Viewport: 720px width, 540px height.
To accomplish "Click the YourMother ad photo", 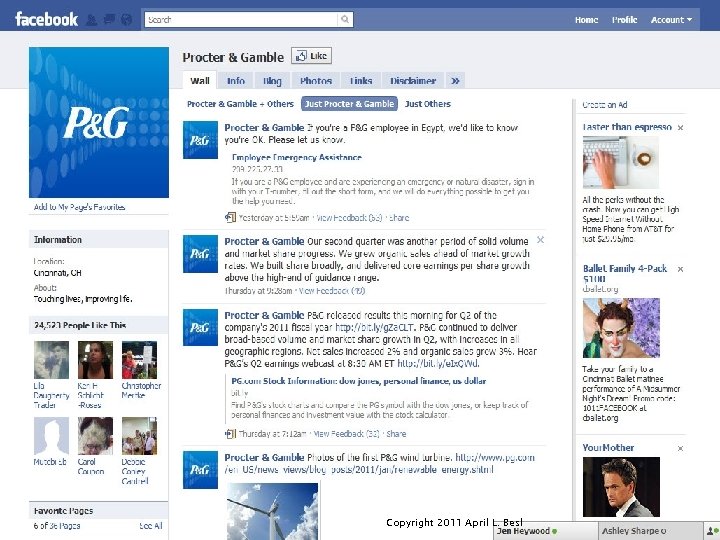I will pos(621,487).
